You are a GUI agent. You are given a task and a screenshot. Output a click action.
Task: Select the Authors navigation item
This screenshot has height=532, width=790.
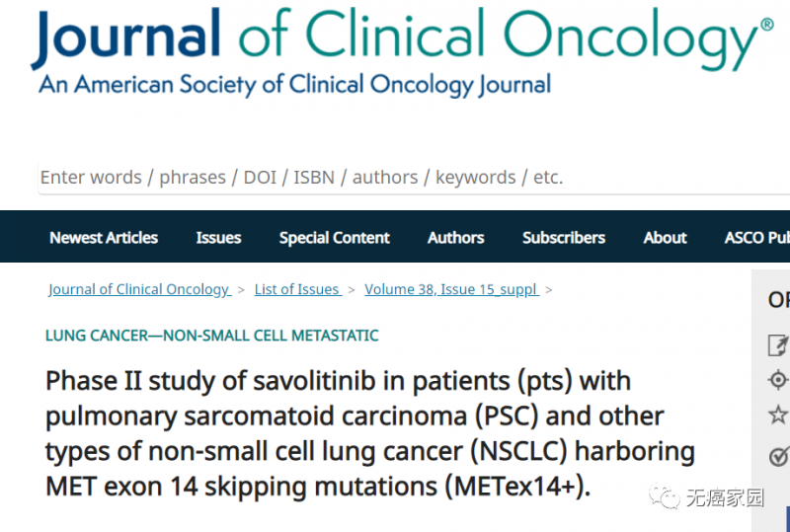click(x=456, y=237)
